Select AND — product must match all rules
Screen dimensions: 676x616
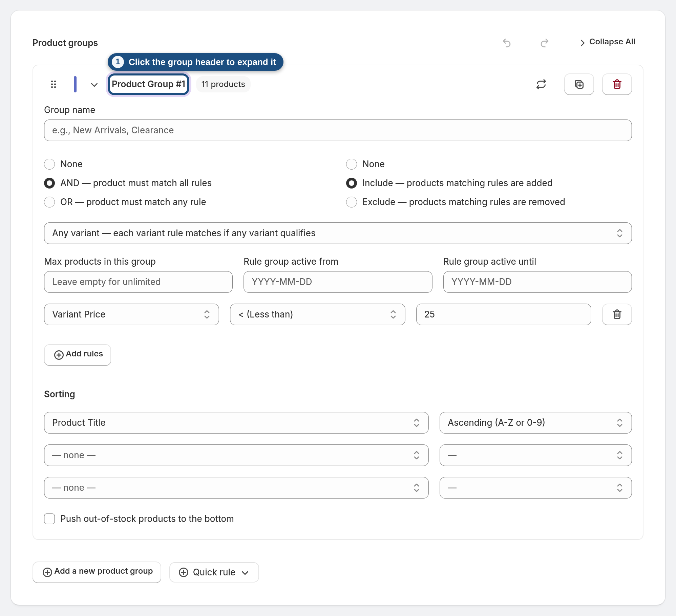point(49,183)
